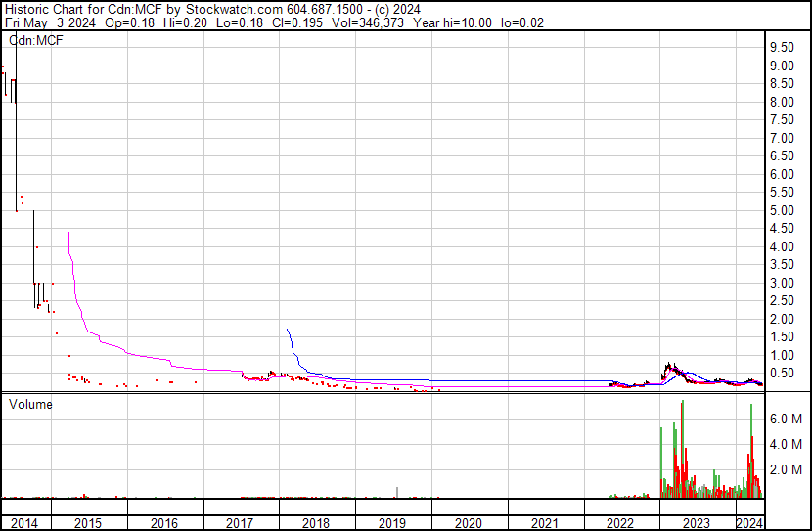Click the 0.50 price axis label
This screenshot has height=531, width=812.
(x=782, y=374)
